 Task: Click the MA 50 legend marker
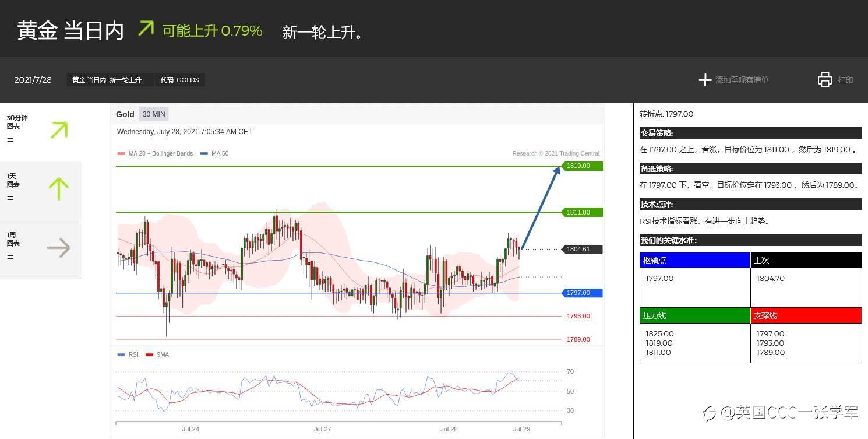tap(204, 154)
